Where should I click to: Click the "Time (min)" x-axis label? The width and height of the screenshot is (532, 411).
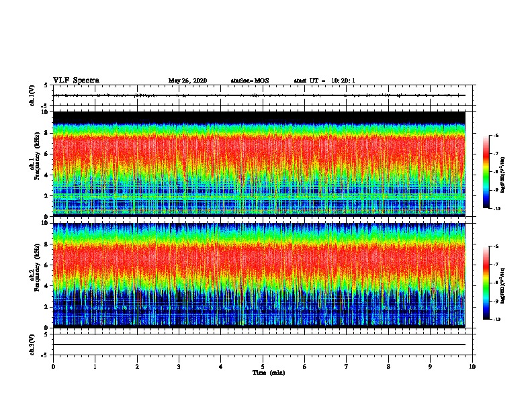click(x=269, y=373)
